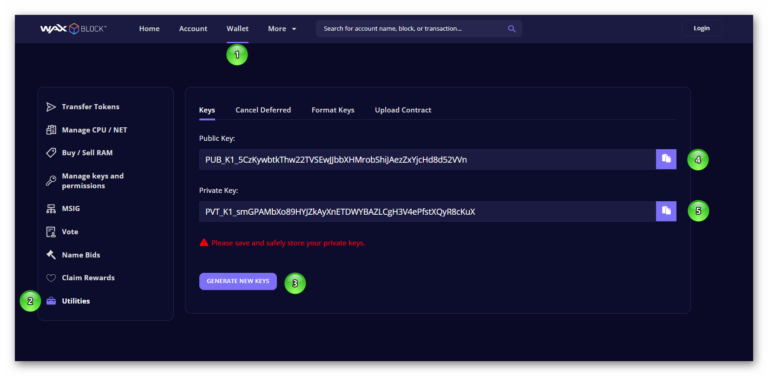Click the Name Bids gavel icon
The width and height of the screenshot is (768, 376).
point(51,255)
